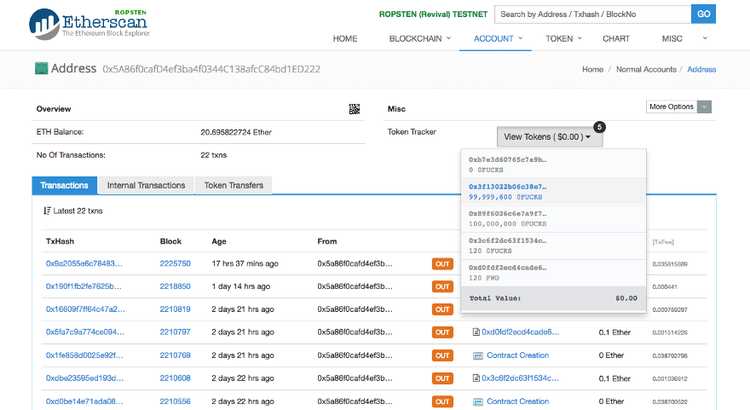Expand the View Tokens dropdown
The width and height of the screenshot is (750, 410).
pos(545,137)
